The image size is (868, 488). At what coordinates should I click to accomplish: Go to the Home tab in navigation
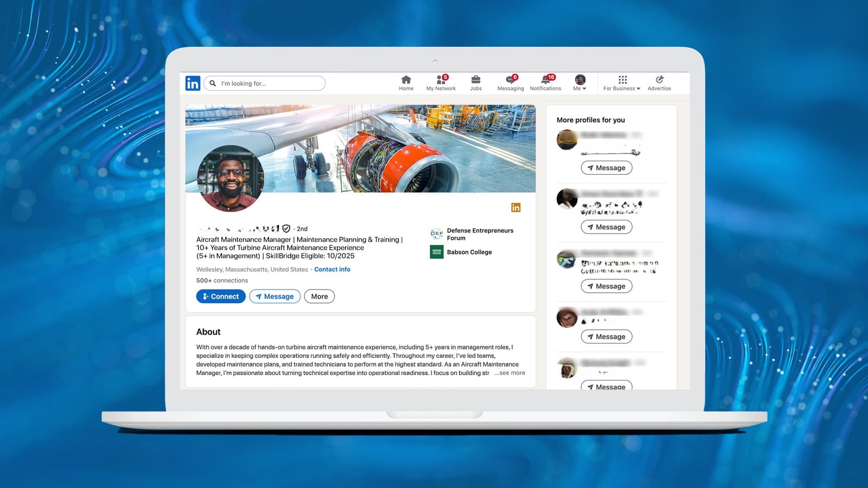tap(406, 80)
